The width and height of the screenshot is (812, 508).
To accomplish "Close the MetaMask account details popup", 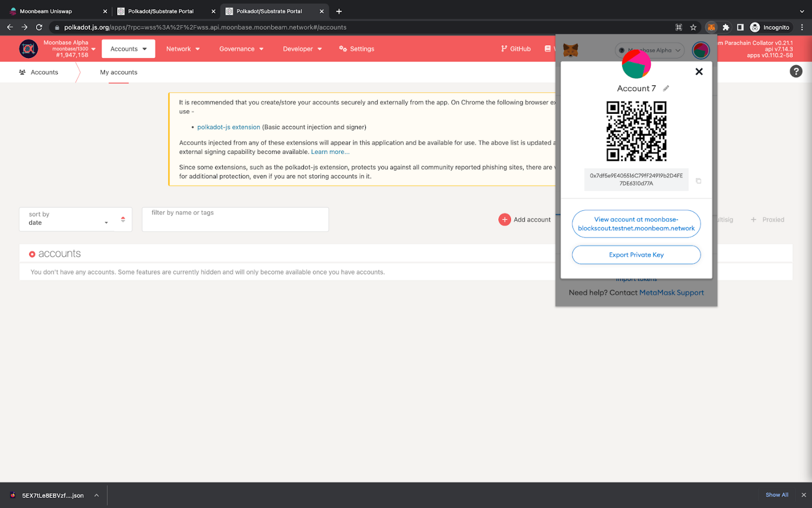I will coord(699,71).
